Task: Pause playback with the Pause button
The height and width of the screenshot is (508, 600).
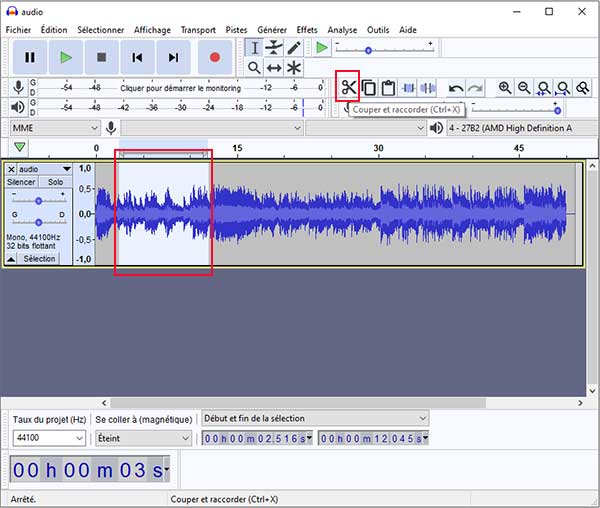Action: point(30,57)
